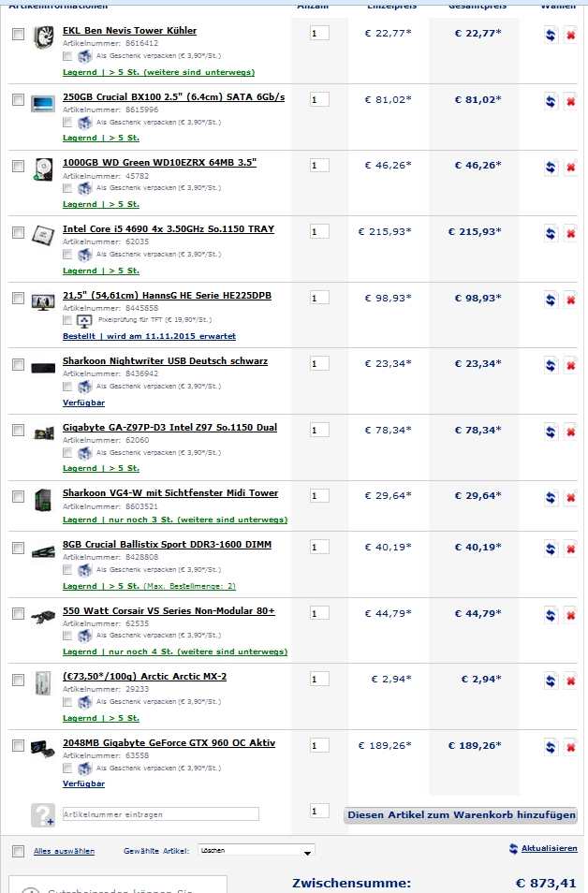Open the Sharkoon VG4-W case thumbnail

point(43,500)
